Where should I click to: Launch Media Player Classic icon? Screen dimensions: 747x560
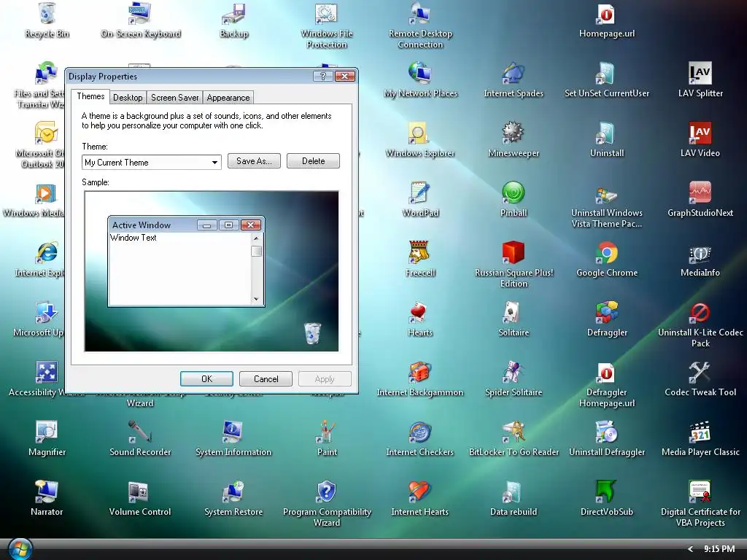point(700,432)
